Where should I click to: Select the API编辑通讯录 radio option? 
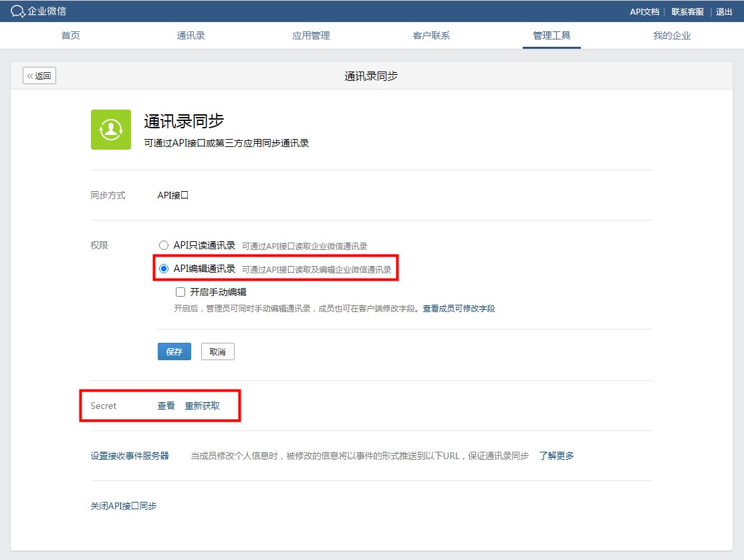pos(164,269)
